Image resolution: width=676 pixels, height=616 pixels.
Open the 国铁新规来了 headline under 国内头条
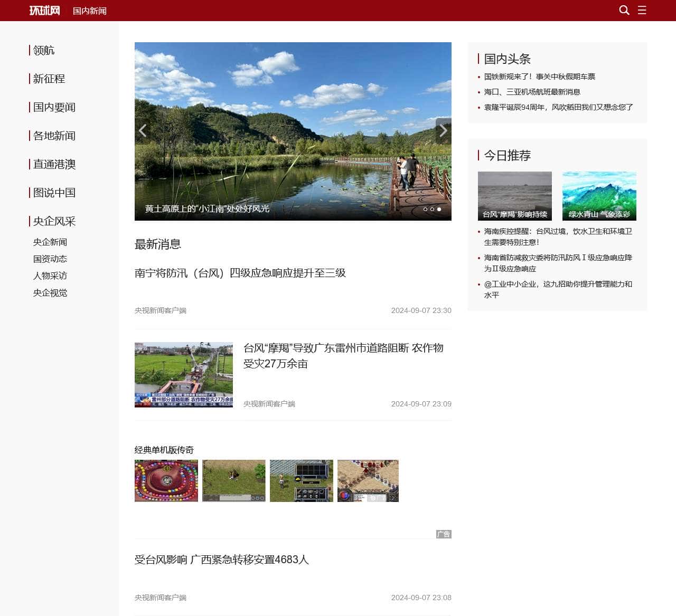pos(539,77)
